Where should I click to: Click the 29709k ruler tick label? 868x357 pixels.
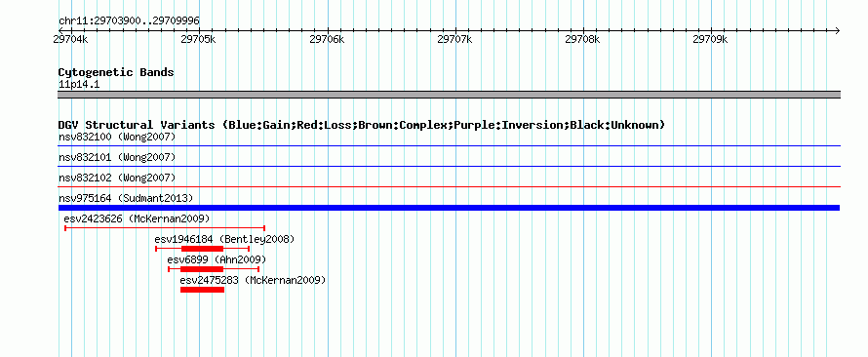[x=710, y=39]
